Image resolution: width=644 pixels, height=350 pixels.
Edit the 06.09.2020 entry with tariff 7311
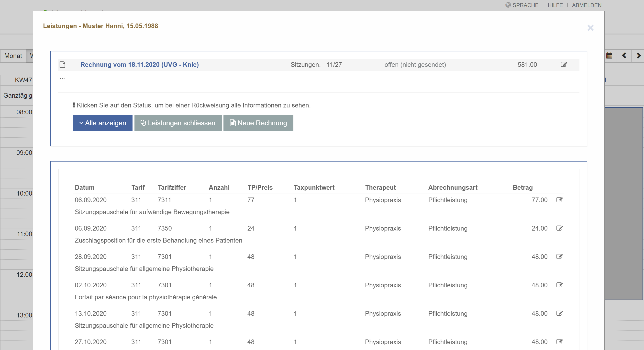tap(559, 200)
